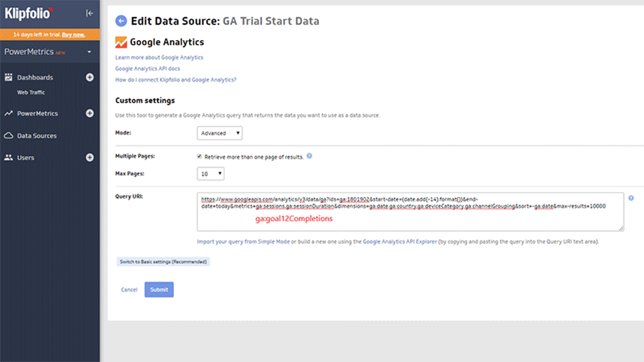Select the Users people icon
644x362 pixels.
[x=8, y=158]
